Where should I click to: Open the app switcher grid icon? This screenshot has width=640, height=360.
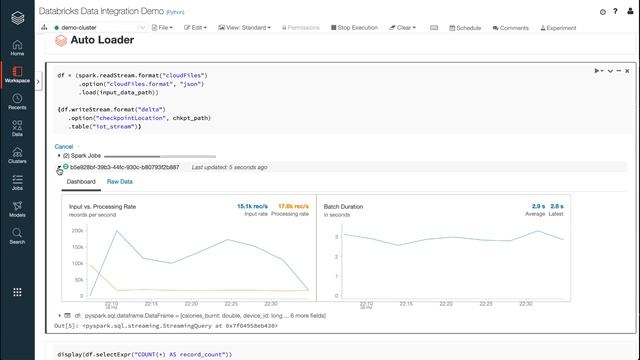[x=17, y=292]
